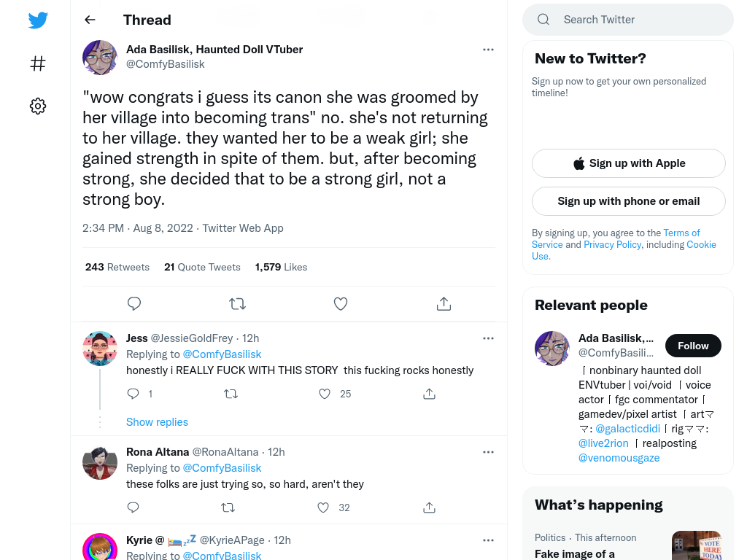Viewport: 747px width, 560px height.
Task: Sign up with Apple
Action: click(629, 163)
